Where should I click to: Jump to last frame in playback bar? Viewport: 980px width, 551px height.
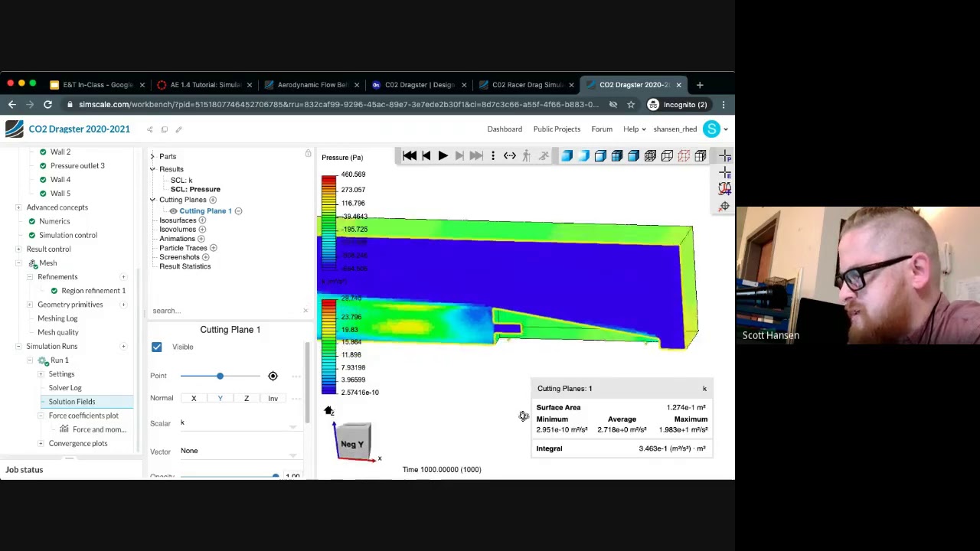point(476,156)
